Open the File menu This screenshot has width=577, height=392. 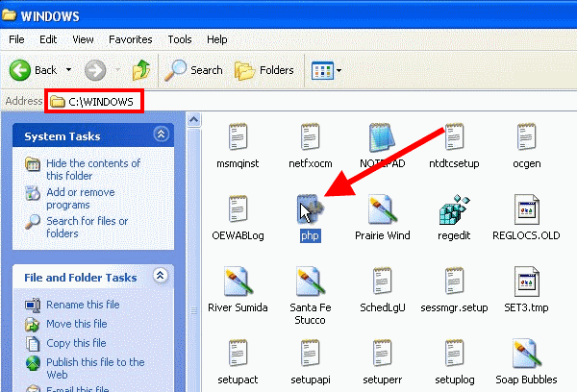pos(16,39)
